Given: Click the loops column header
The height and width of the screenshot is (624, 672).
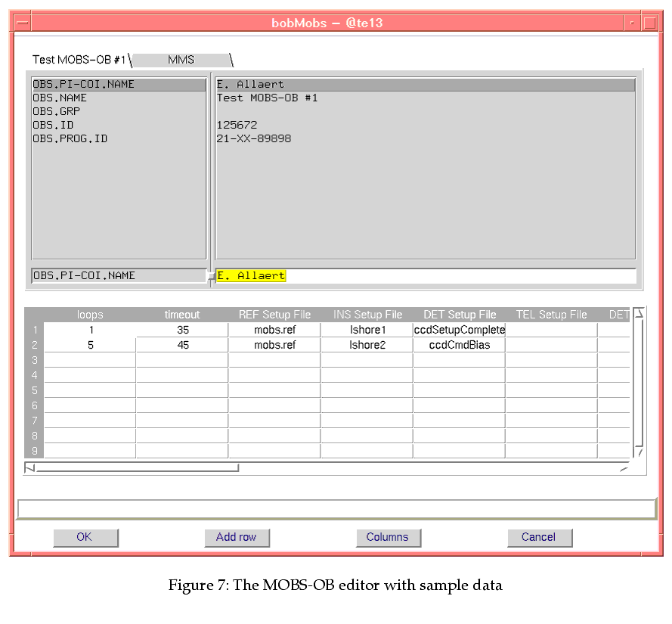Looking at the screenshot, I should coord(90,315).
